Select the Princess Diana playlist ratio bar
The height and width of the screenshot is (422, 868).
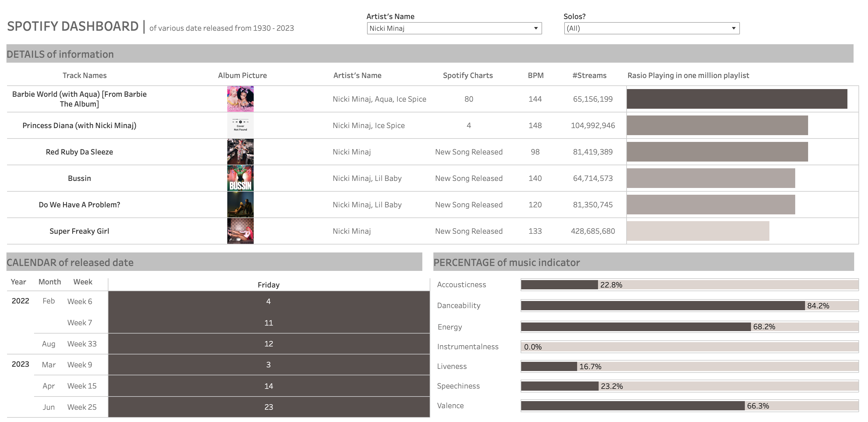coord(717,125)
